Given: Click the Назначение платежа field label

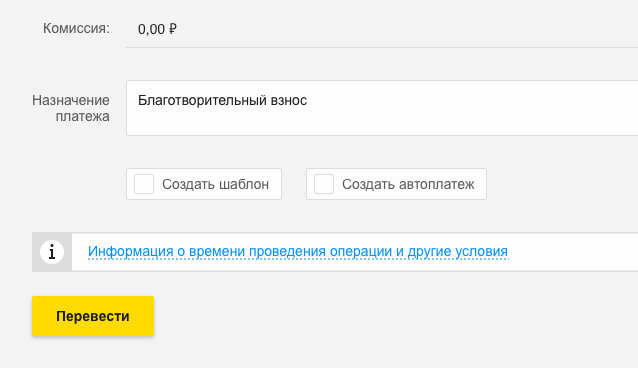Looking at the screenshot, I should [x=71, y=108].
